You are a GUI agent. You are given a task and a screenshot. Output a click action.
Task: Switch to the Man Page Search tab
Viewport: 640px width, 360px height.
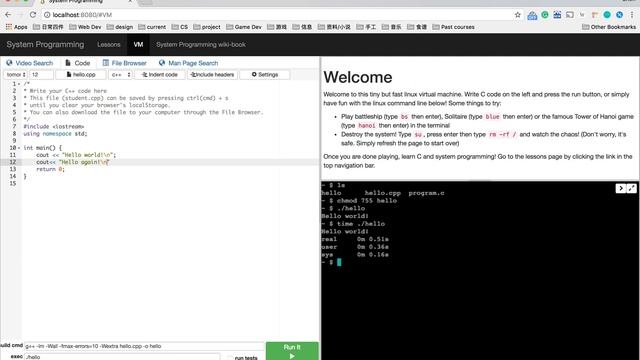pyautogui.click(x=188, y=63)
